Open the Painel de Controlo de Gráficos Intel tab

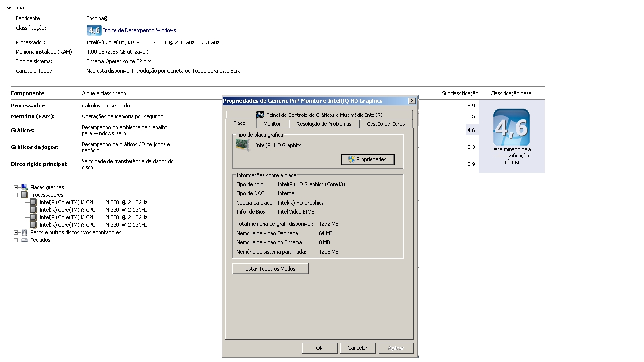coord(319,115)
